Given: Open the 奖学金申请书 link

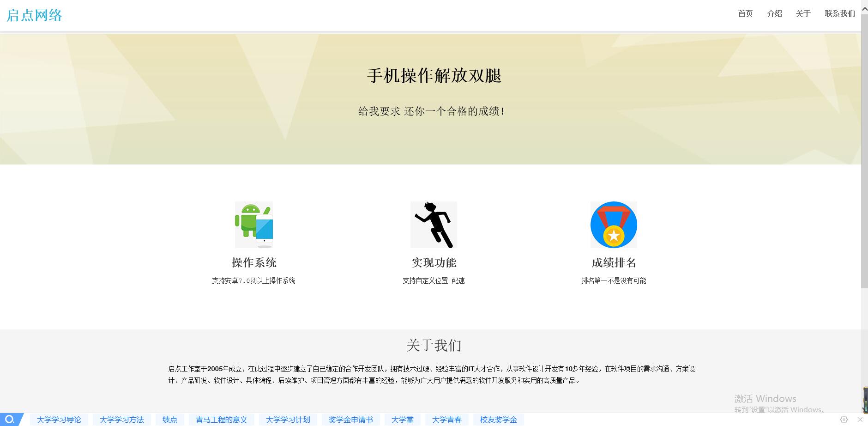Looking at the screenshot, I should (351, 420).
